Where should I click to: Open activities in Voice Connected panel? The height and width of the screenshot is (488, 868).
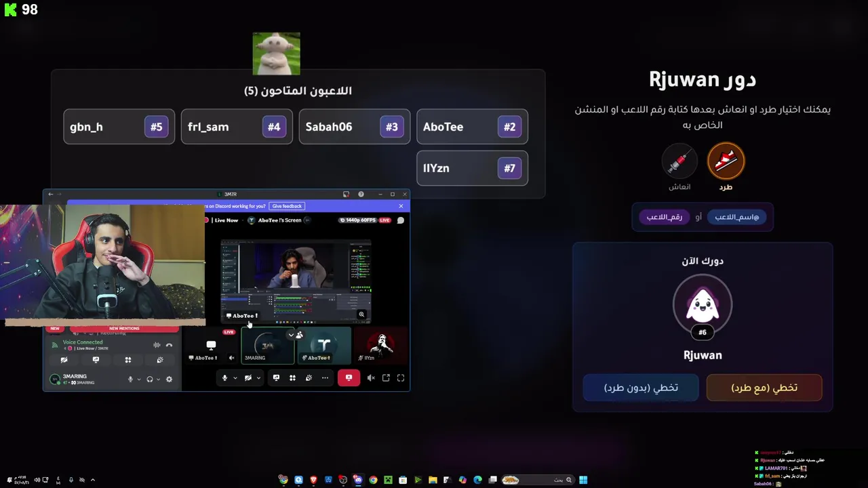[x=127, y=360]
